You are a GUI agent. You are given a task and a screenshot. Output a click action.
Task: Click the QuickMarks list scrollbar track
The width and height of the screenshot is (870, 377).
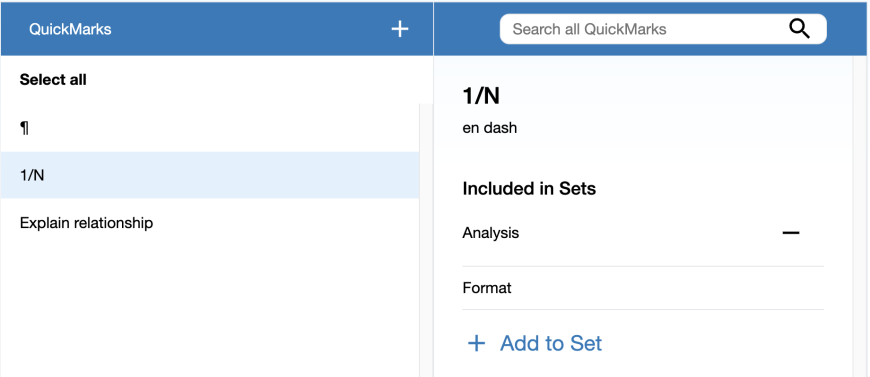426,240
